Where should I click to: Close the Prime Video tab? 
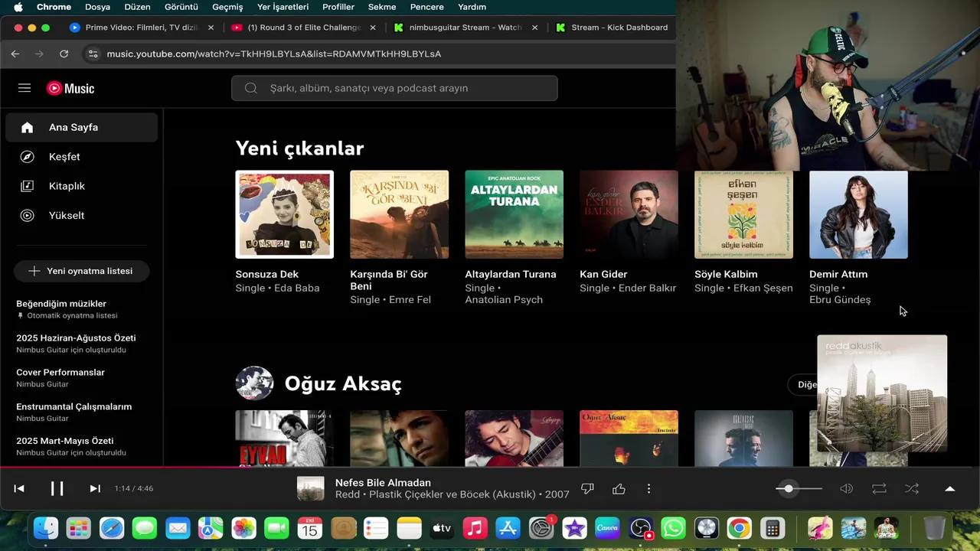(211, 28)
